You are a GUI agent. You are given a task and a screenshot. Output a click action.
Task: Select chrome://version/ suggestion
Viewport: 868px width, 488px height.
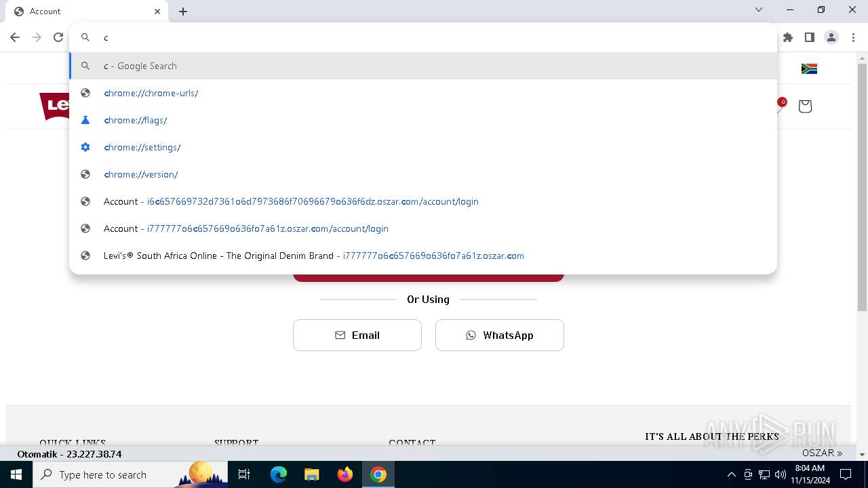click(x=423, y=174)
